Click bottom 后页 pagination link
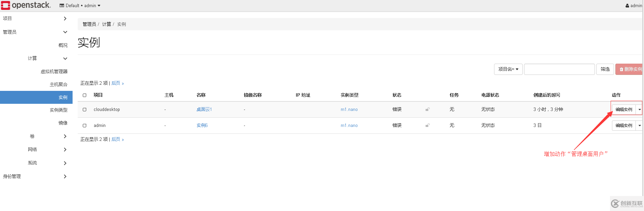This screenshot has width=644, height=211. [x=118, y=140]
